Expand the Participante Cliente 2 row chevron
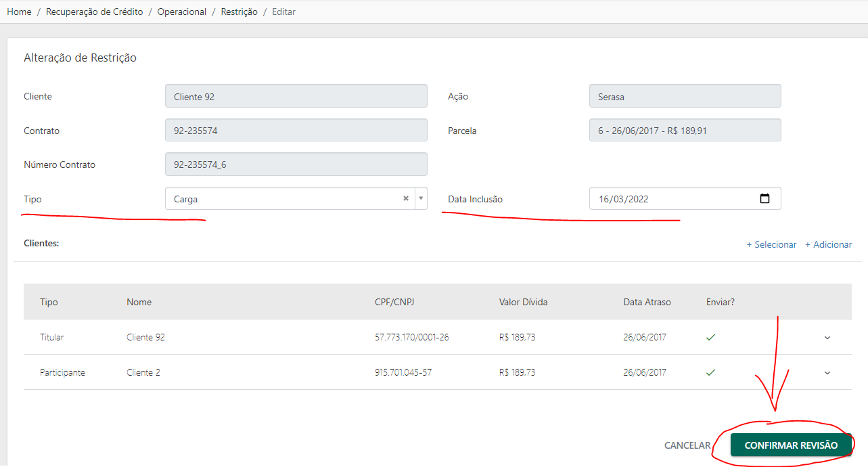 (x=827, y=372)
